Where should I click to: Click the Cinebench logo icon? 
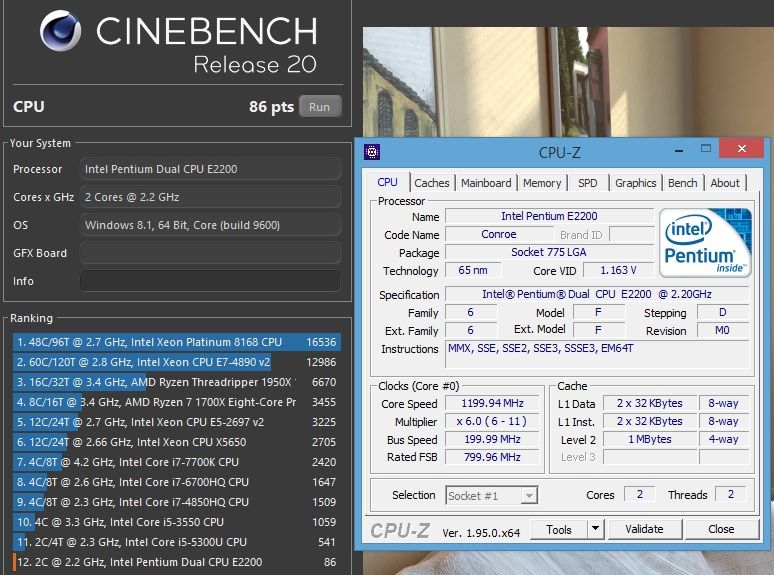pos(60,31)
